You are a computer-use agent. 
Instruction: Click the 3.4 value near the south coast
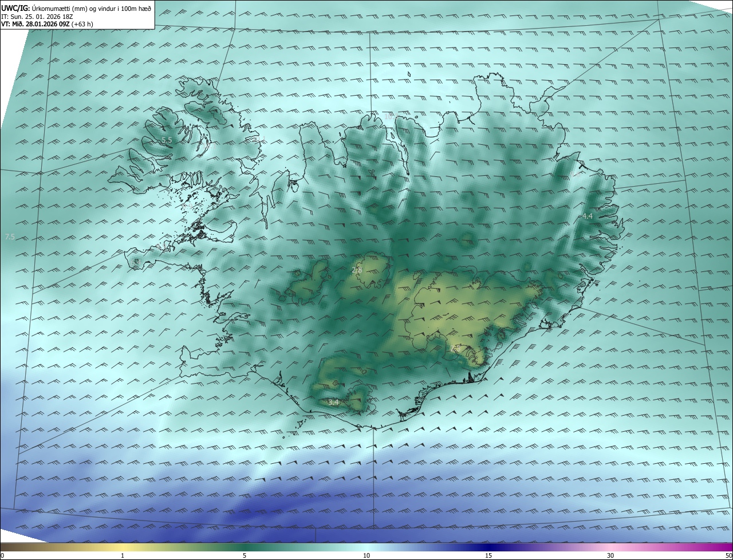(334, 403)
